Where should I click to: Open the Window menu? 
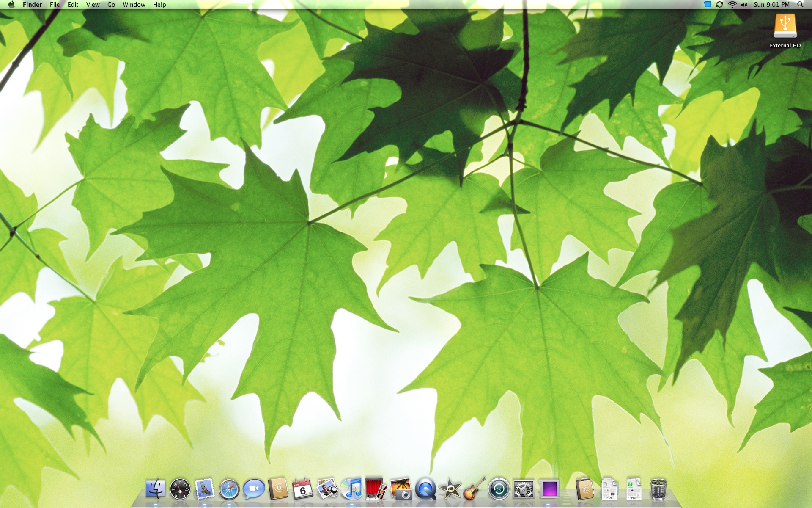click(134, 5)
